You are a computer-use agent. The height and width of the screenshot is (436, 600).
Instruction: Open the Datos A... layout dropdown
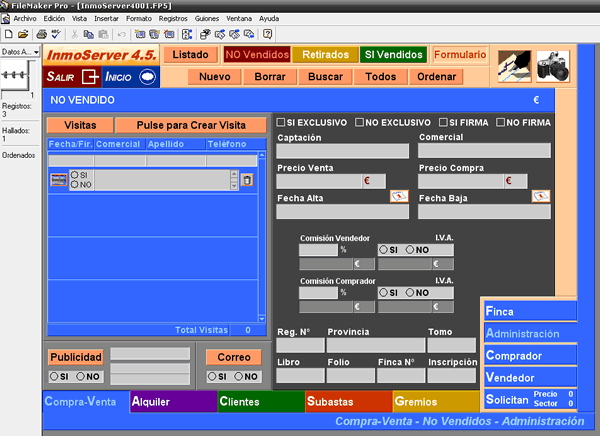coord(20,52)
